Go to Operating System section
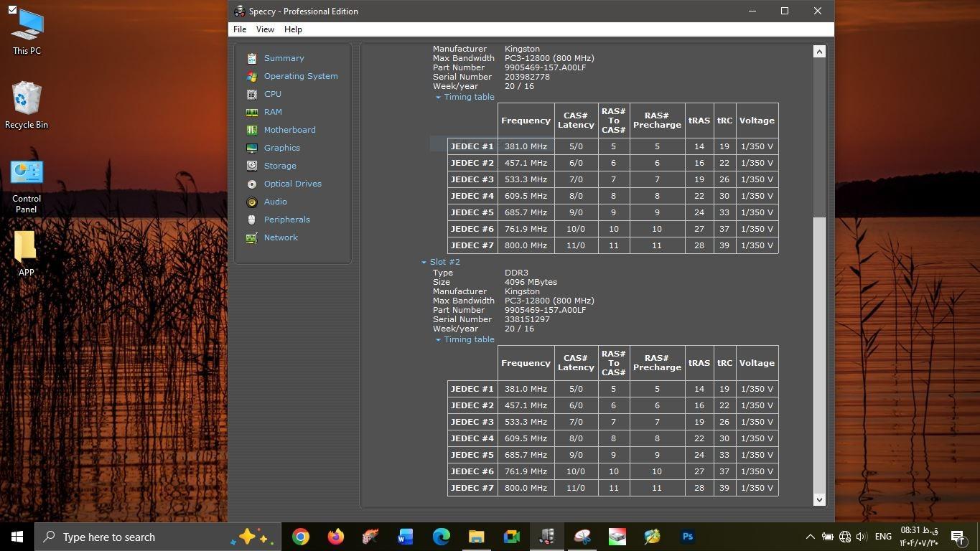The width and height of the screenshot is (980, 551). pos(300,76)
